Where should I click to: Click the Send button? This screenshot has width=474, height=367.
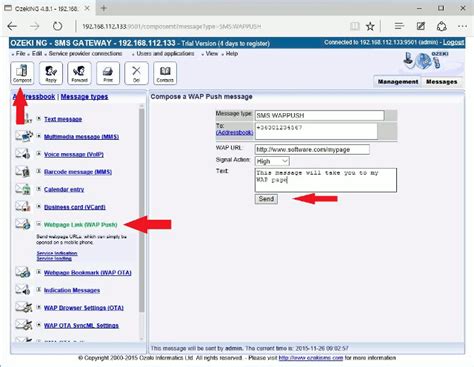[266, 199]
